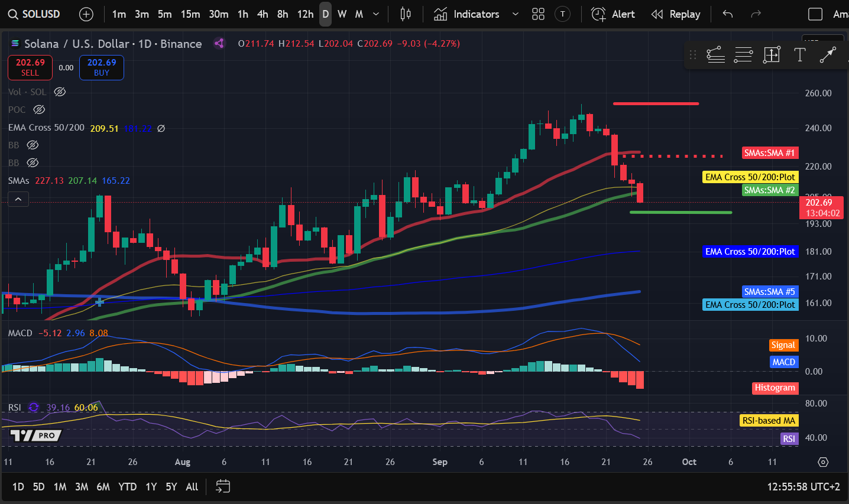Click the 202.69 SELL button
Screen dimensions: 849x504
[x=30, y=67]
